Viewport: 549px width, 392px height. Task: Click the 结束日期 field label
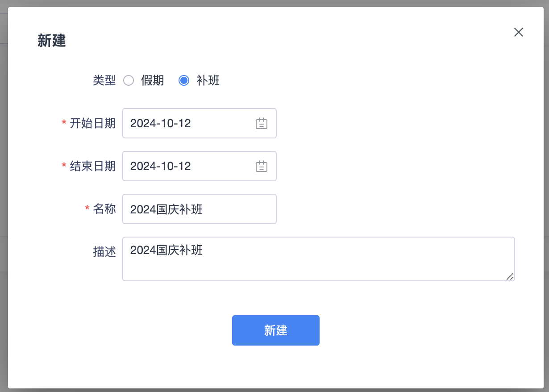point(93,166)
